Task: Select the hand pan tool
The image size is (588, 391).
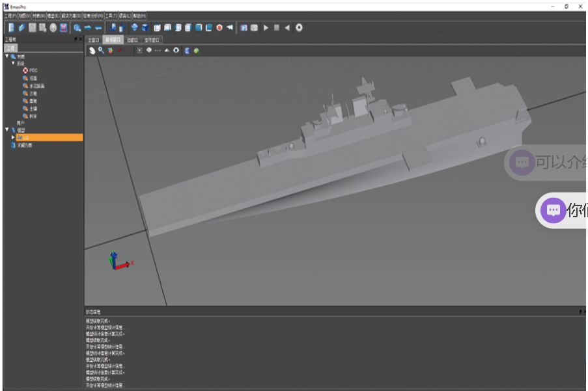Action: coord(92,51)
